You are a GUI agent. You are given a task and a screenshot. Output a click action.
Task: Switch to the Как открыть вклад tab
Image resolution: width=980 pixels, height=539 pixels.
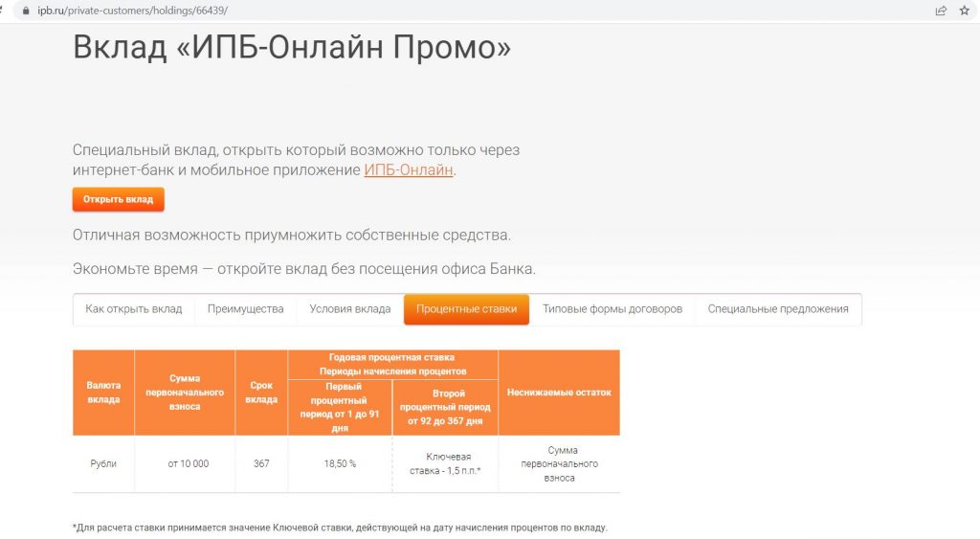(134, 309)
